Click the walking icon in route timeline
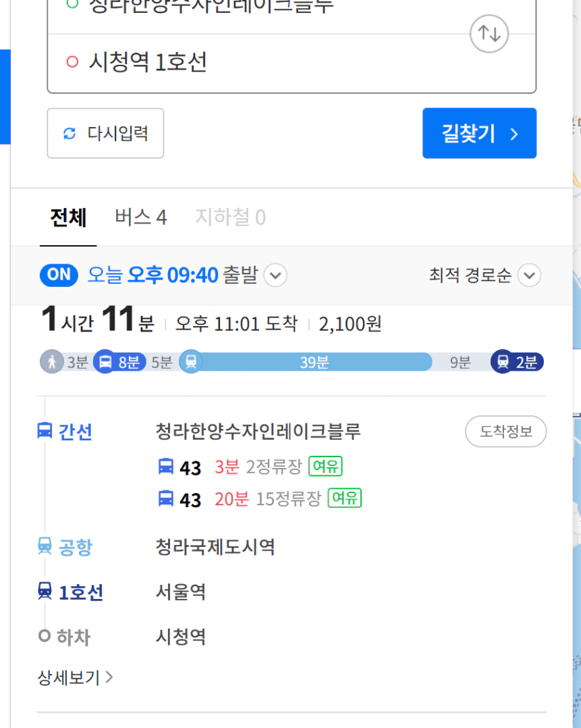Image resolution: width=581 pixels, height=728 pixels. point(52,362)
